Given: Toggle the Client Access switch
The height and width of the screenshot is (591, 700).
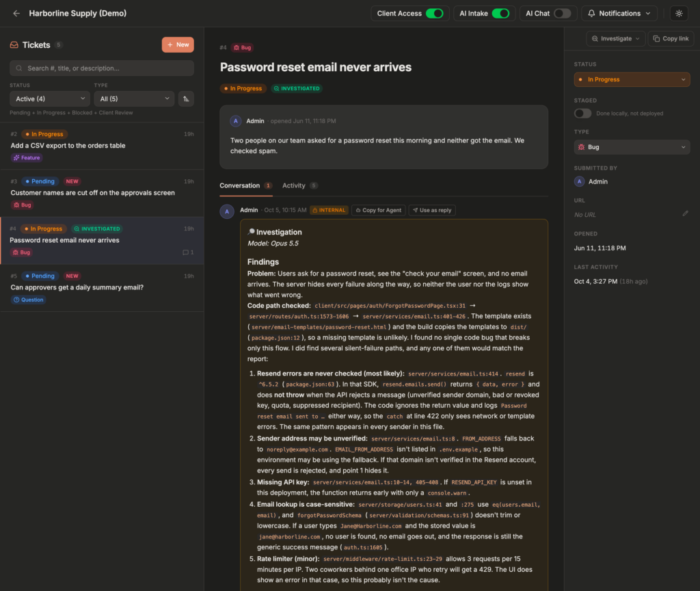Looking at the screenshot, I should tap(434, 14).
